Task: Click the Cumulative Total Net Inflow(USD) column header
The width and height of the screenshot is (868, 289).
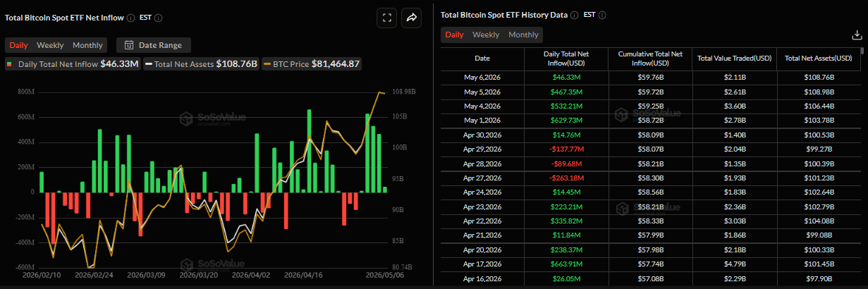Action: (650, 59)
